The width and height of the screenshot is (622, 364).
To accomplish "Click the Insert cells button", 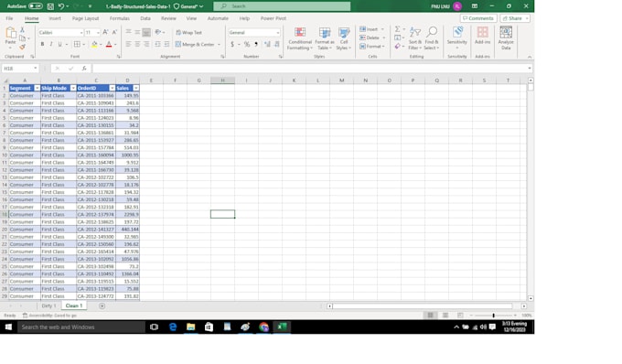I will point(369,29).
